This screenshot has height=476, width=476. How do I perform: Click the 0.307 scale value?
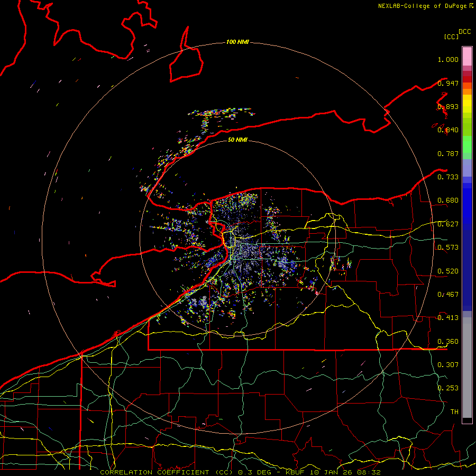point(448,364)
